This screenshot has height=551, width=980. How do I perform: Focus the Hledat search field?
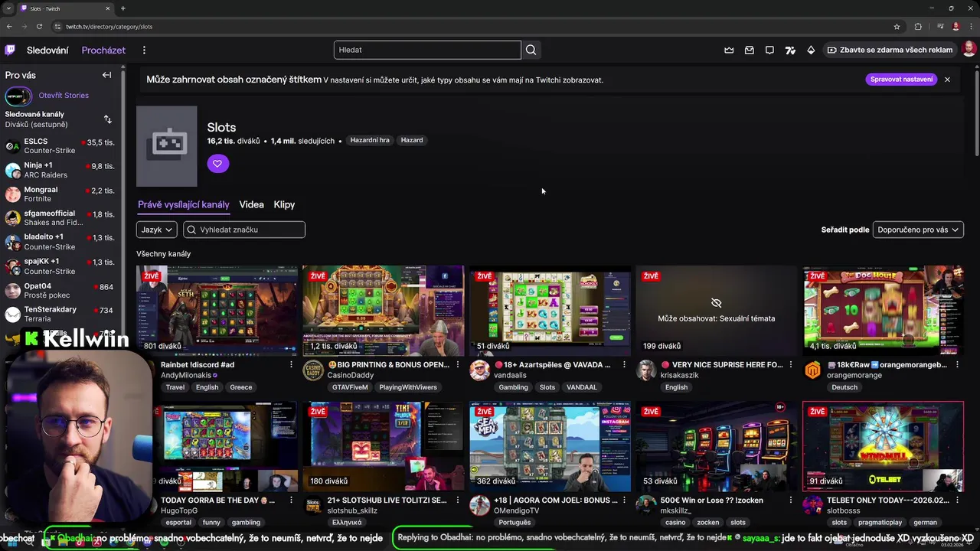pyautogui.click(x=427, y=50)
